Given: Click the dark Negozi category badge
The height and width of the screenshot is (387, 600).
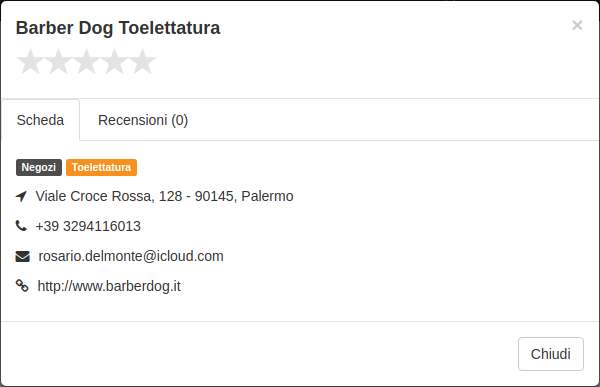Looking at the screenshot, I should [x=39, y=167].
